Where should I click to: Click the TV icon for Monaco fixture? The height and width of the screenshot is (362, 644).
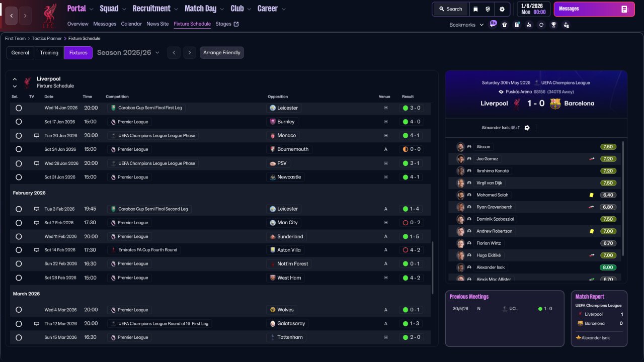[37, 136]
